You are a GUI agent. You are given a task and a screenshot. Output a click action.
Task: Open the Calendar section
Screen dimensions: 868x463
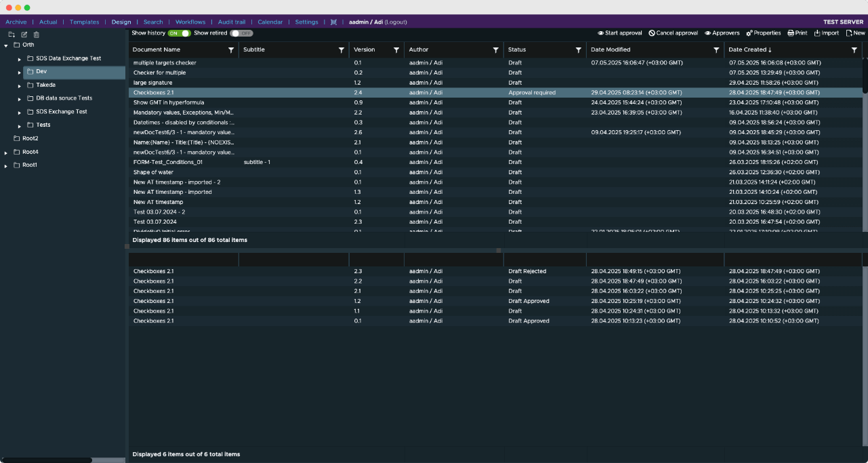(x=270, y=22)
